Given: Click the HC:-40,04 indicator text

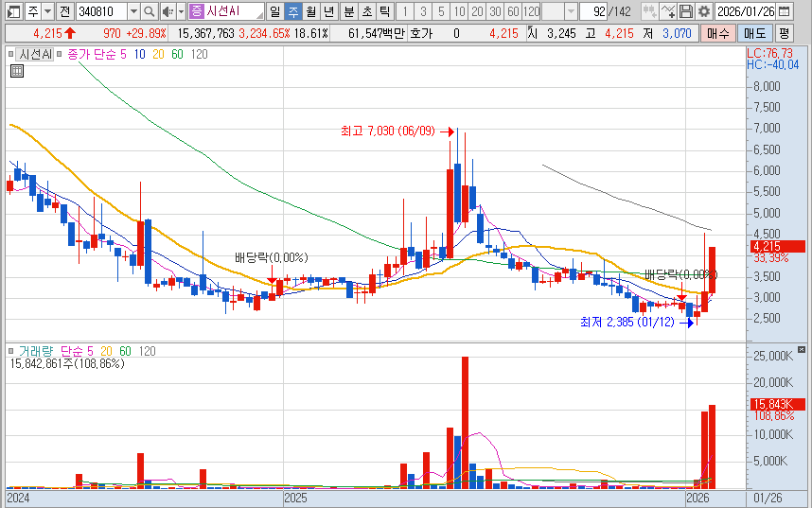Looking at the screenshot, I should (772, 64).
